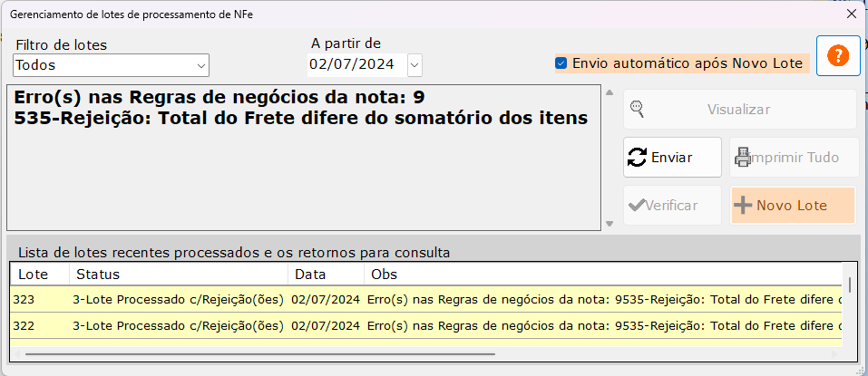Open the Filtro de lotes dropdown
This screenshot has width=868, height=376.
tap(200, 65)
